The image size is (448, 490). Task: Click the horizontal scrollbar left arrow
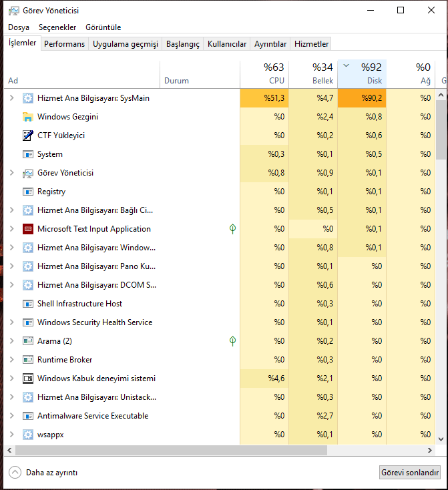point(9,451)
